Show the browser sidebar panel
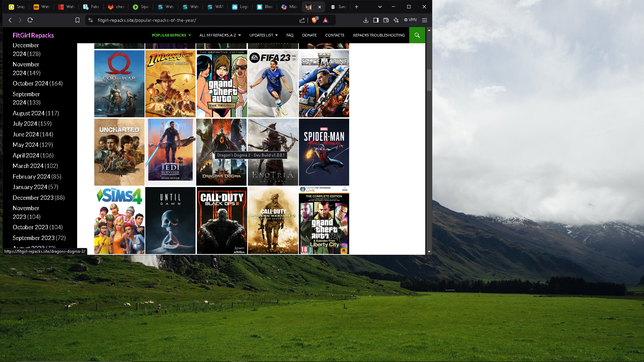644x362 pixels. pyautogui.click(x=376, y=20)
